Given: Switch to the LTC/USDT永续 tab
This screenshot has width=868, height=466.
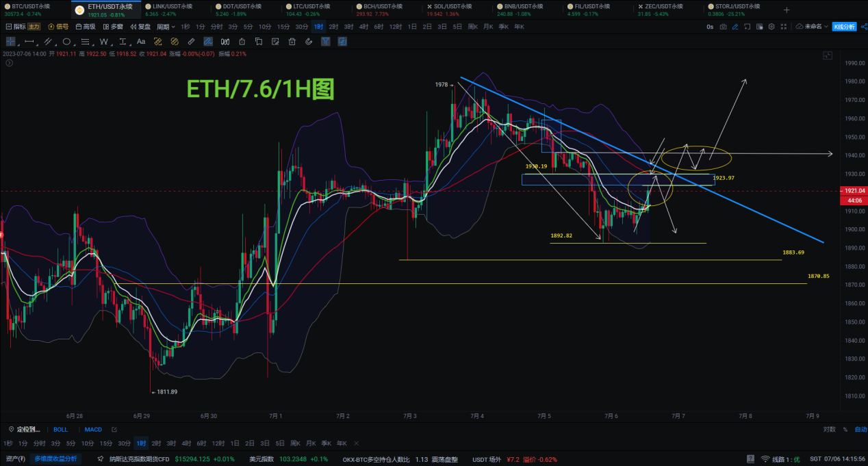Looking at the screenshot, I should point(316,10).
